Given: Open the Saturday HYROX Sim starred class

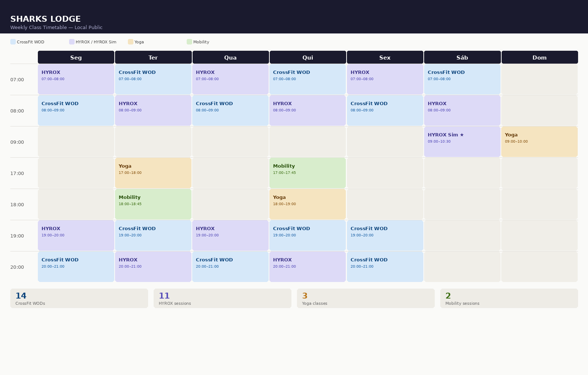Looking at the screenshot, I should (462, 142).
